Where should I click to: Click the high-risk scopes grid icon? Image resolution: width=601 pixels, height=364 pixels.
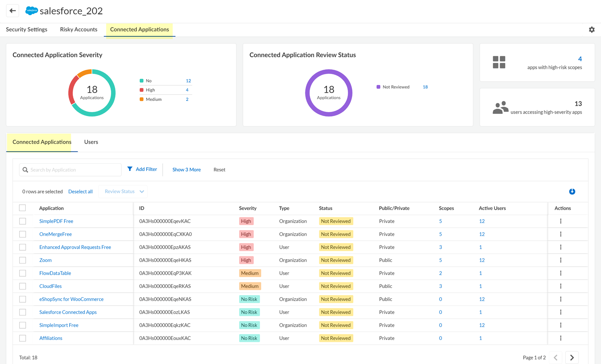[499, 62]
